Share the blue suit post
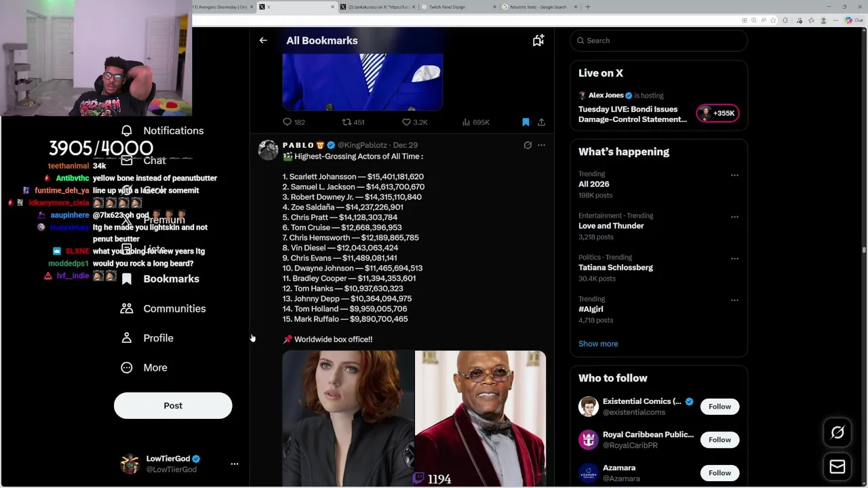This screenshot has width=868, height=488. pos(541,122)
